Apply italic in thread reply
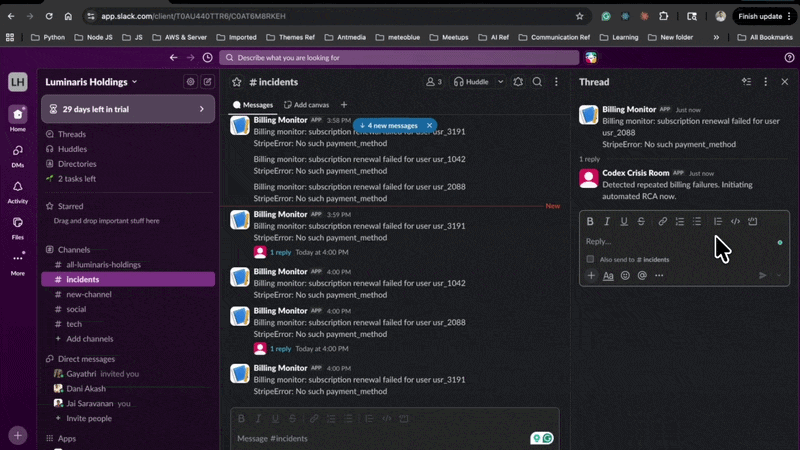Screen dimensions: 800x450 [607, 221]
